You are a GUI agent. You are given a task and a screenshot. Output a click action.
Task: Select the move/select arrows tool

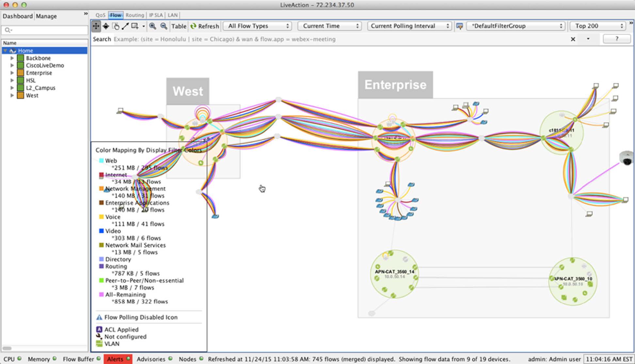96,26
